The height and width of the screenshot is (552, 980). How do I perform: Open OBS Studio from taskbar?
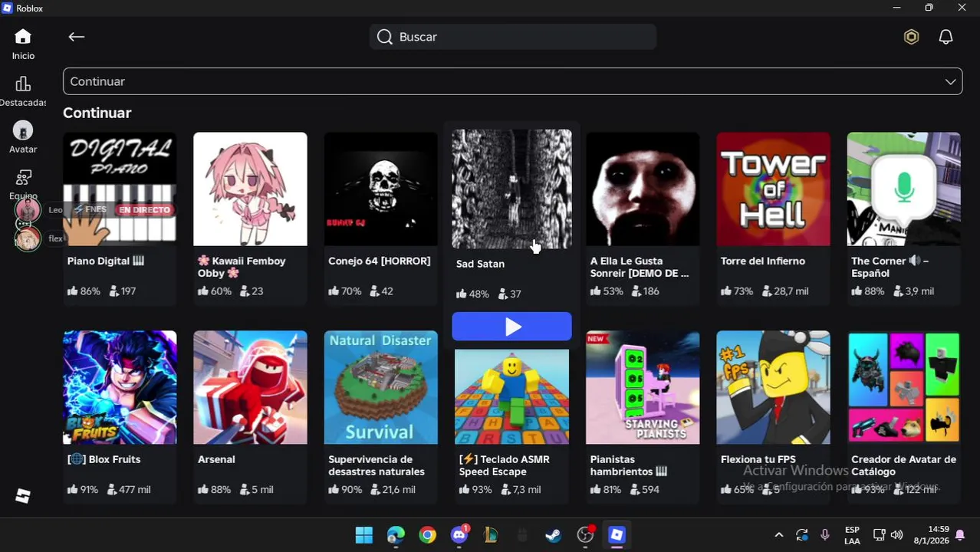click(x=585, y=535)
